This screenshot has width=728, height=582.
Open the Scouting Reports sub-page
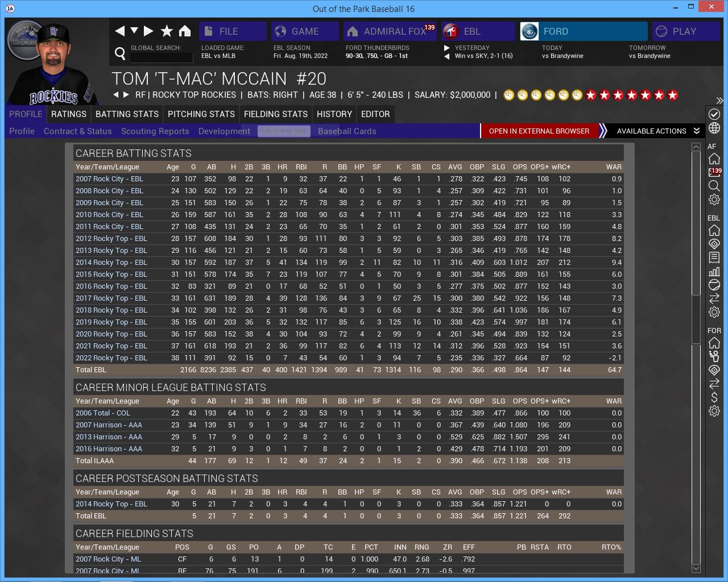coord(155,131)
